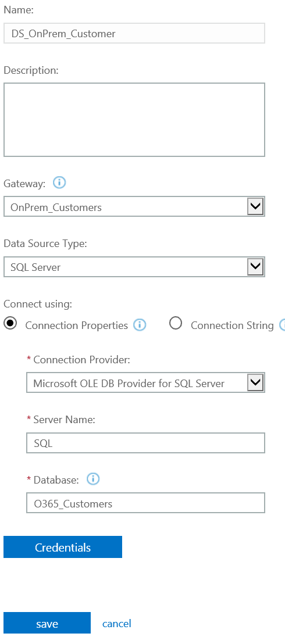Click the info icon beside Connection String
This screenshot has width=285, height=644.
point(283,325)
